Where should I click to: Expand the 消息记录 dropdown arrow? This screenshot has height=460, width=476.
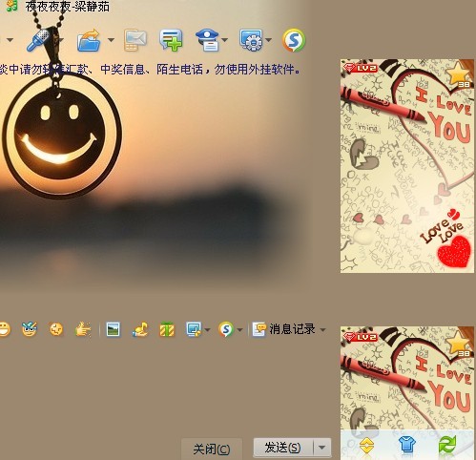pos(323,330)
